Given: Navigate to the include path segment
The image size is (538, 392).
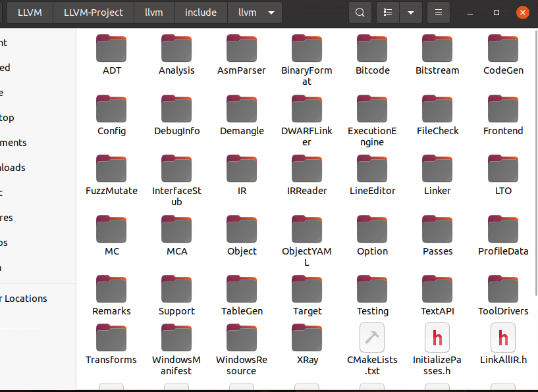Looking at the screenshot, I should 201,12.
